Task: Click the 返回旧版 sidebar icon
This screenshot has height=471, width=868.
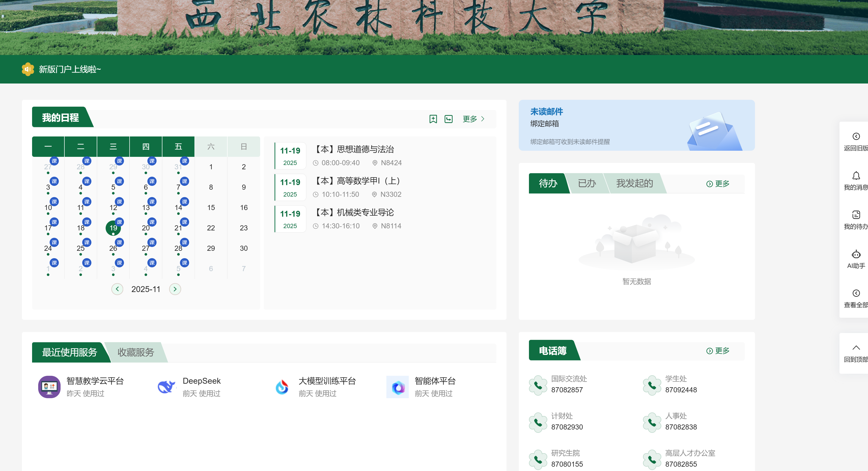Action: [x=856, y=136]
